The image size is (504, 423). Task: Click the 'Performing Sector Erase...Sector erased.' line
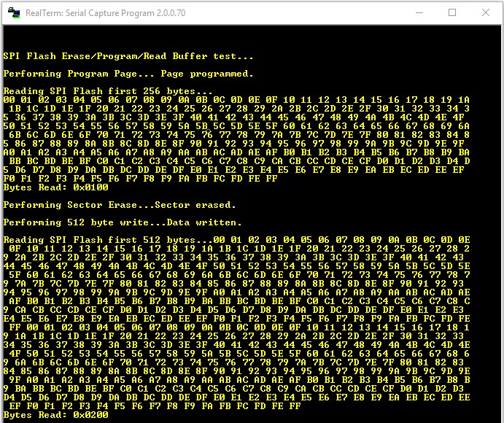click(x=120, y=205)
